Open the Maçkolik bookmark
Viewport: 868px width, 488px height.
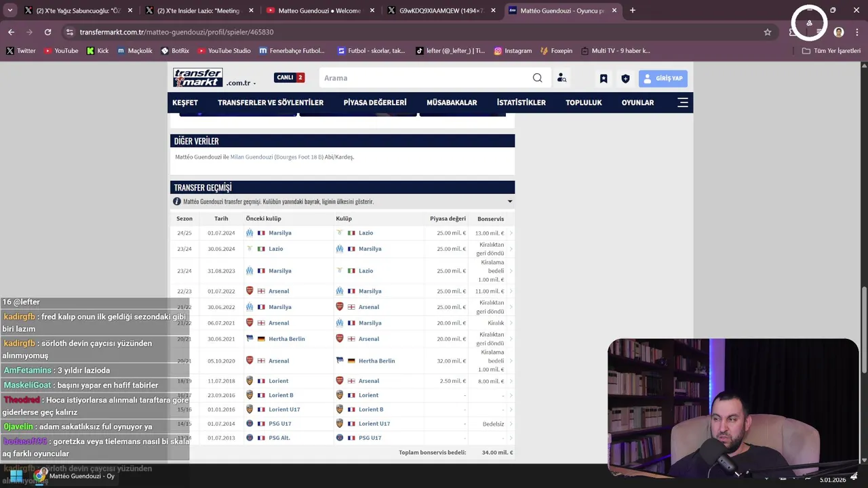tap(135, 51)
